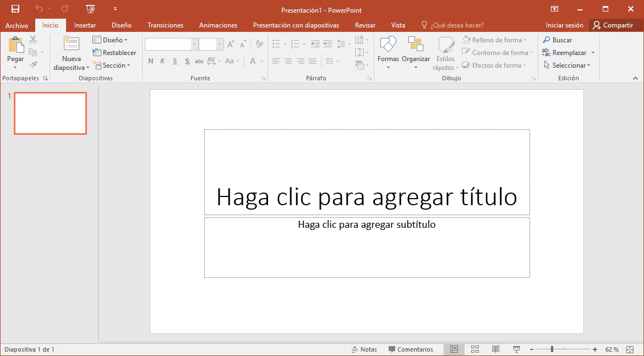Open the Insertar tab
The width and height of the screenshot is (644, 356).
tap(85, 25)
